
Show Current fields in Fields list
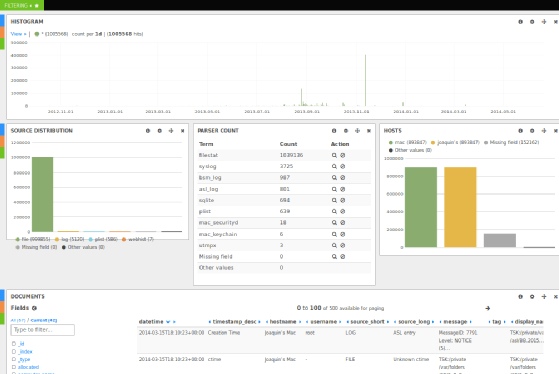(44, 320)
